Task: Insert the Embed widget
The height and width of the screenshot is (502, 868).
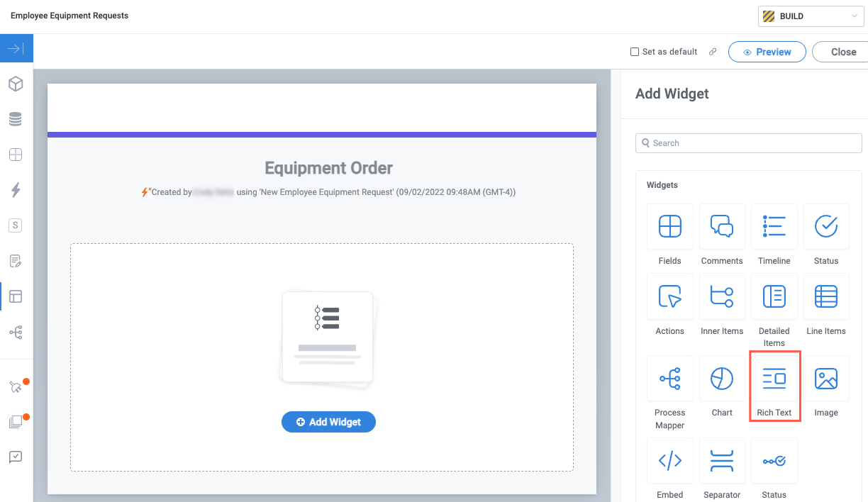Action: point(669,461)
